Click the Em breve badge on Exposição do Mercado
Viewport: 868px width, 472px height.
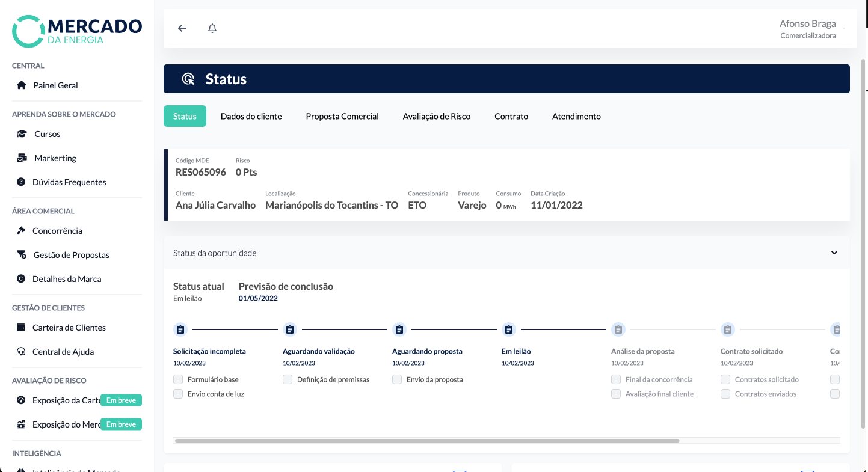click(121, 424)
